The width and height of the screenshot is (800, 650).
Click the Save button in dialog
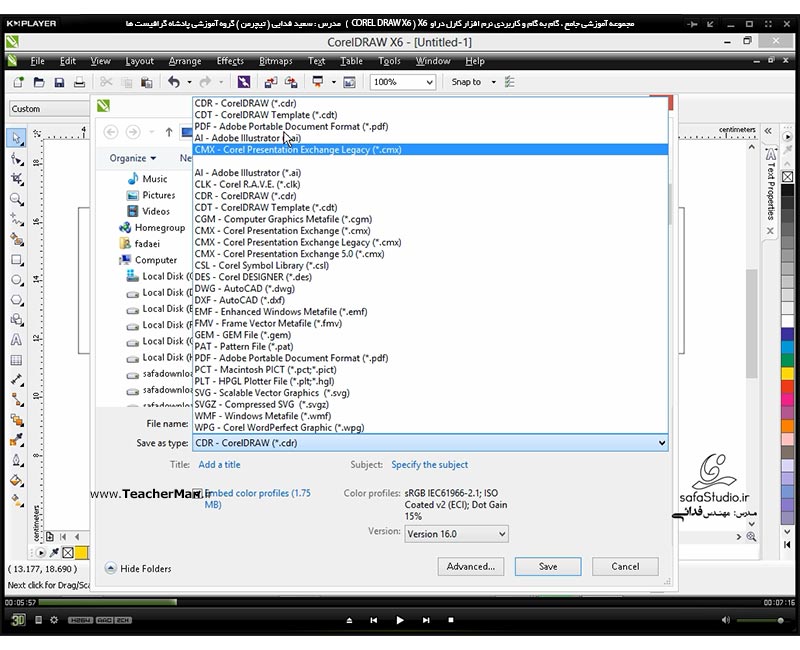[x=548, y=566]
